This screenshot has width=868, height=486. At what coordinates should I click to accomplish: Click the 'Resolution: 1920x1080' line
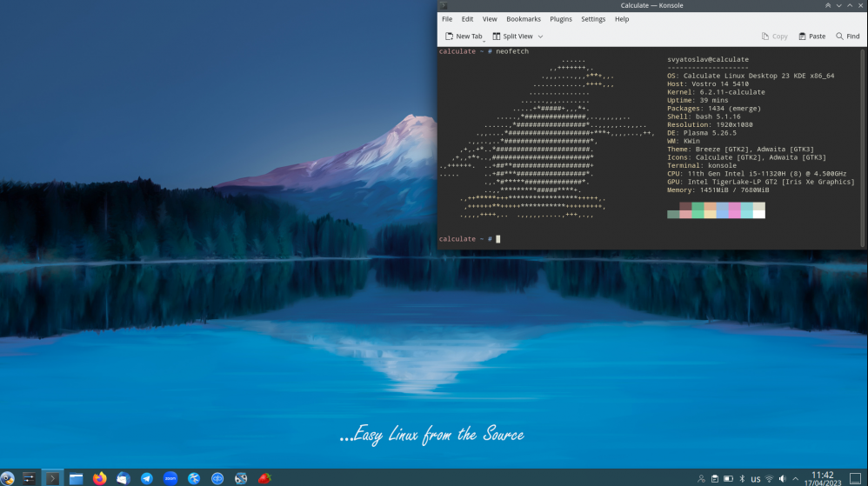tap(710, 124)
